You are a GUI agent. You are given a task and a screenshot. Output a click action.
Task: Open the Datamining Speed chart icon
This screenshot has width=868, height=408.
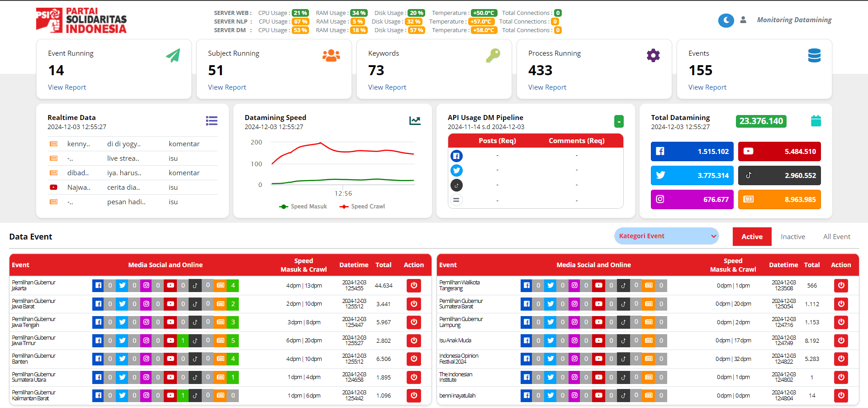415,121
